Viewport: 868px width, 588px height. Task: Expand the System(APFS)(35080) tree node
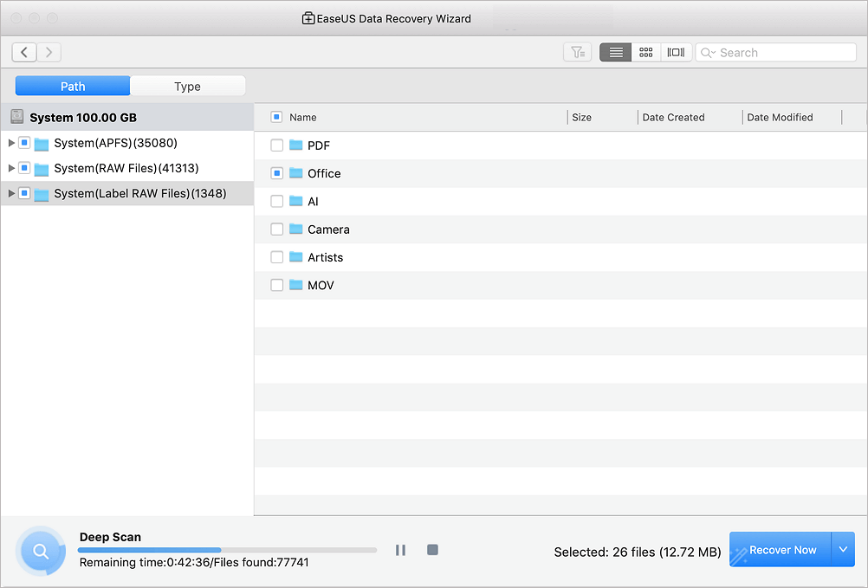point(11,143)
